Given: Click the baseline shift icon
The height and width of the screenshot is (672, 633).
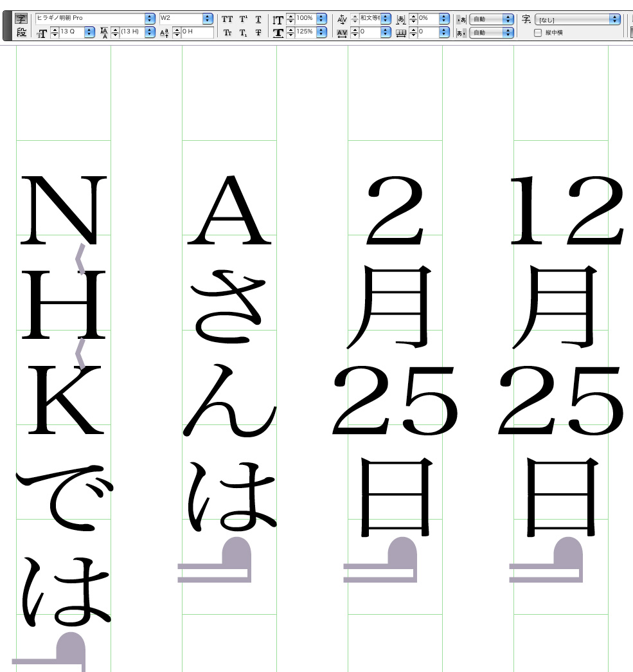Looking at the screenshot, I should (x=165, y=33).
